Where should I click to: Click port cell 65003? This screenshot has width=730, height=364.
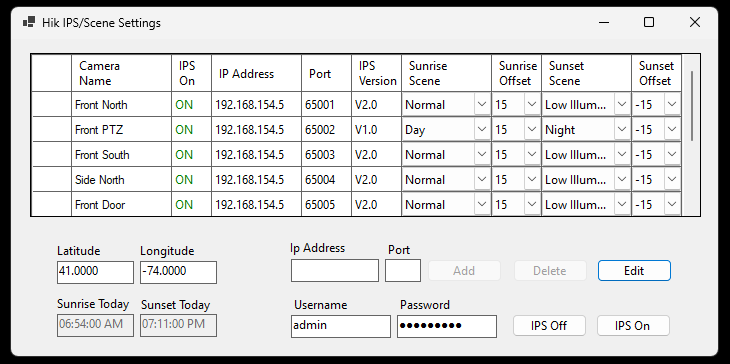[x=326, y=155]
